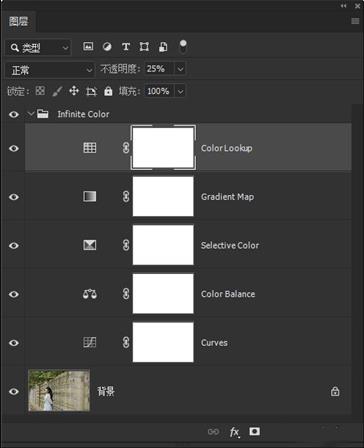Viewport: 364px width, 448px height.
Task: Click the lock image pixels brush icon
Action: [57, 91]
